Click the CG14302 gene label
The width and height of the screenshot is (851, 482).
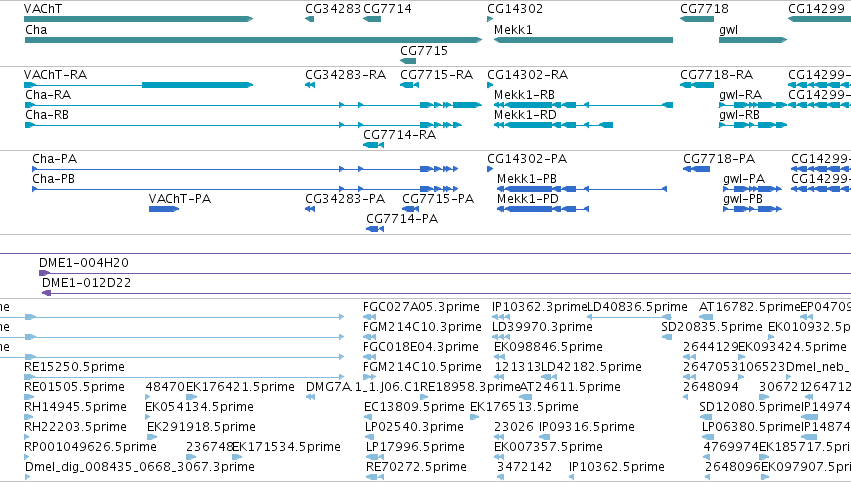coord(515,9)
